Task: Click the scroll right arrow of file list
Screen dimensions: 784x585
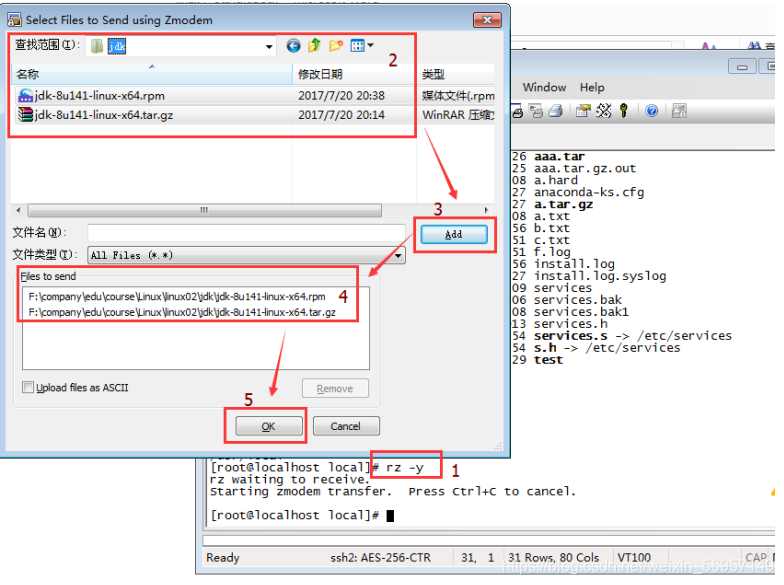Action: click(x=486, y=210)
